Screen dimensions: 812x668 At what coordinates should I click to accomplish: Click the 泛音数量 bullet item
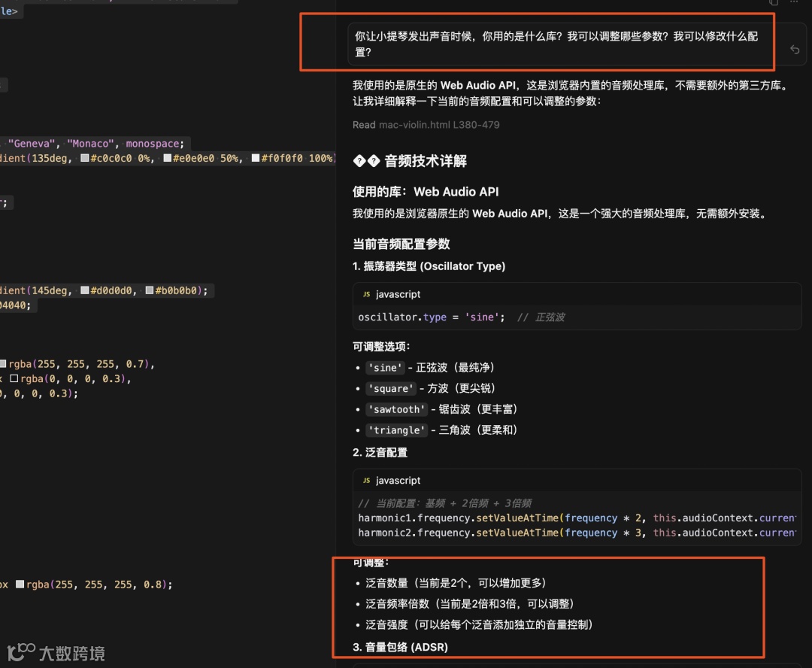point(456,583)
